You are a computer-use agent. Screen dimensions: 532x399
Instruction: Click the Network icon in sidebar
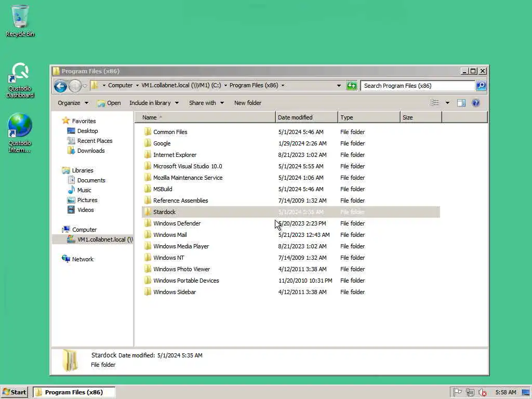tap(66, 259)
